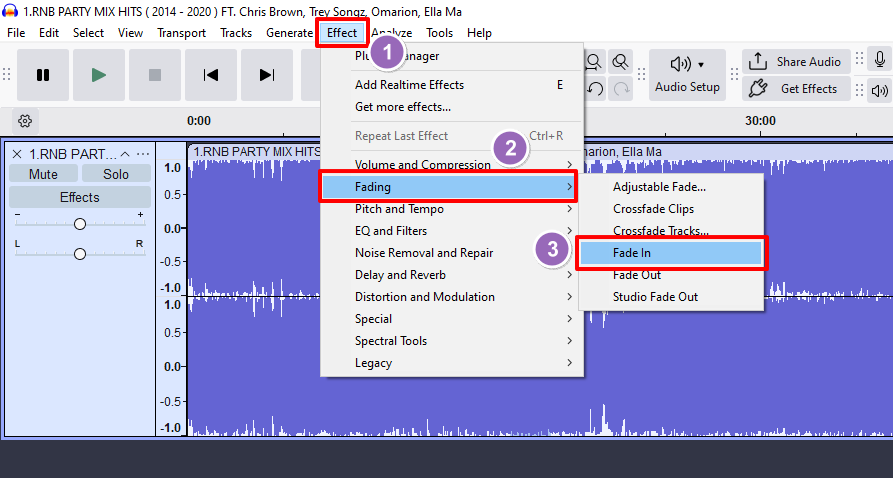Select Fade In effect
The width and height of the screenshot is (893, 478).
[671, 253]
